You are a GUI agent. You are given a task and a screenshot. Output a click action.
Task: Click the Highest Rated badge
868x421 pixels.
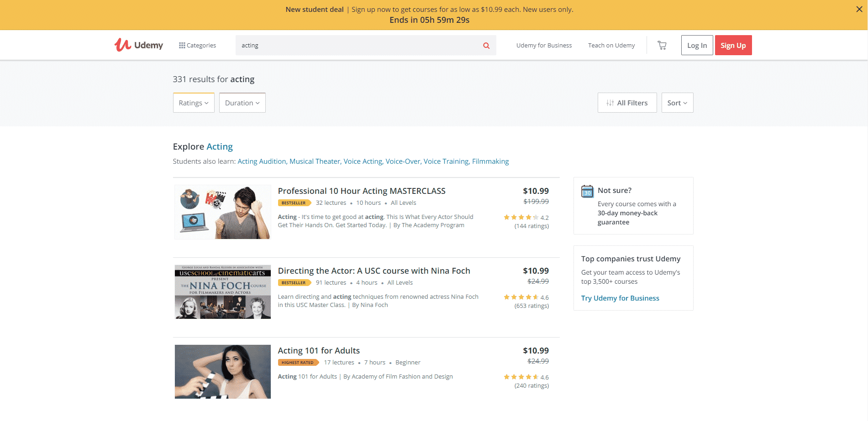(298, 363)
